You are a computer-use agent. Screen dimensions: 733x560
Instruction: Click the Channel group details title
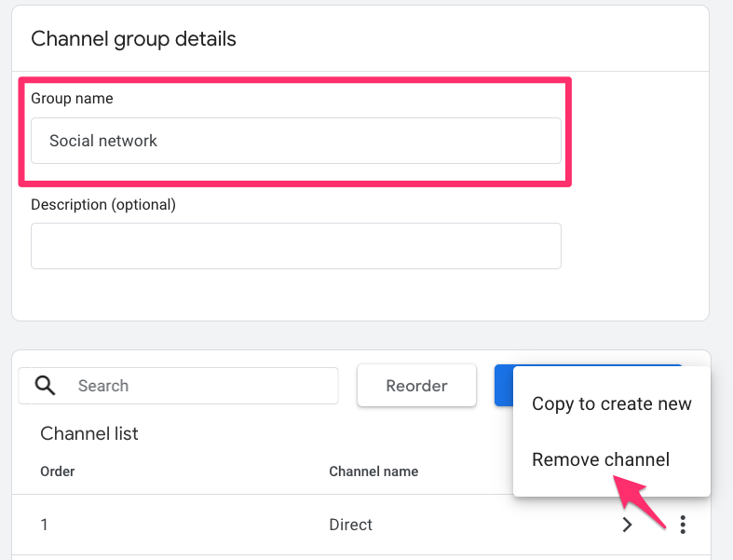coord(133,39)
